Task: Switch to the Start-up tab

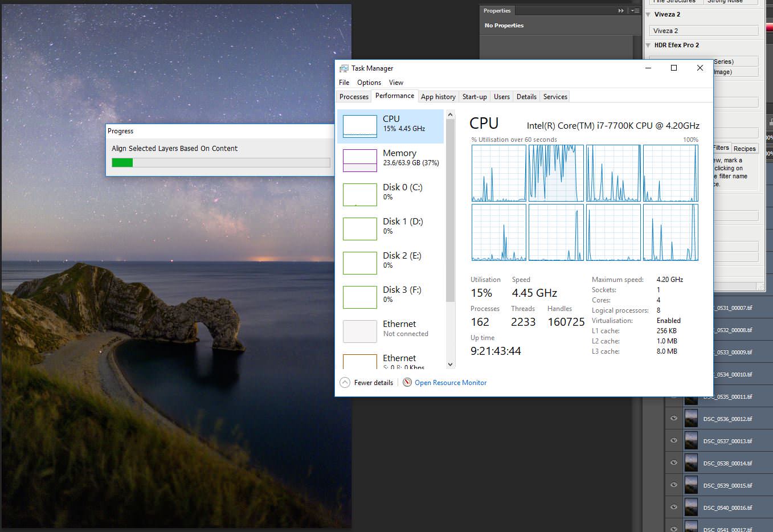Action: click(475, 97)
